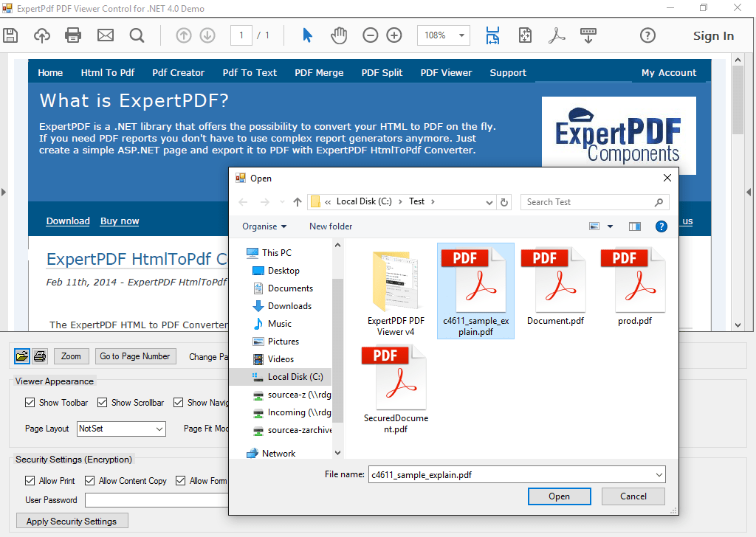
Task: Click the Apply Security Settings button
Action: pos(72,521)
